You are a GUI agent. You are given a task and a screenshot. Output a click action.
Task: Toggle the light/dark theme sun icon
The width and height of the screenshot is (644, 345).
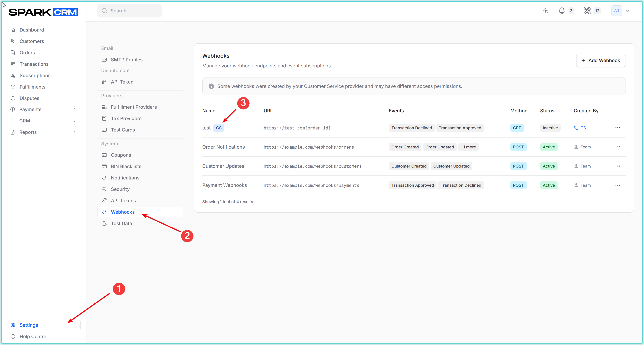[x=545, y=11]
